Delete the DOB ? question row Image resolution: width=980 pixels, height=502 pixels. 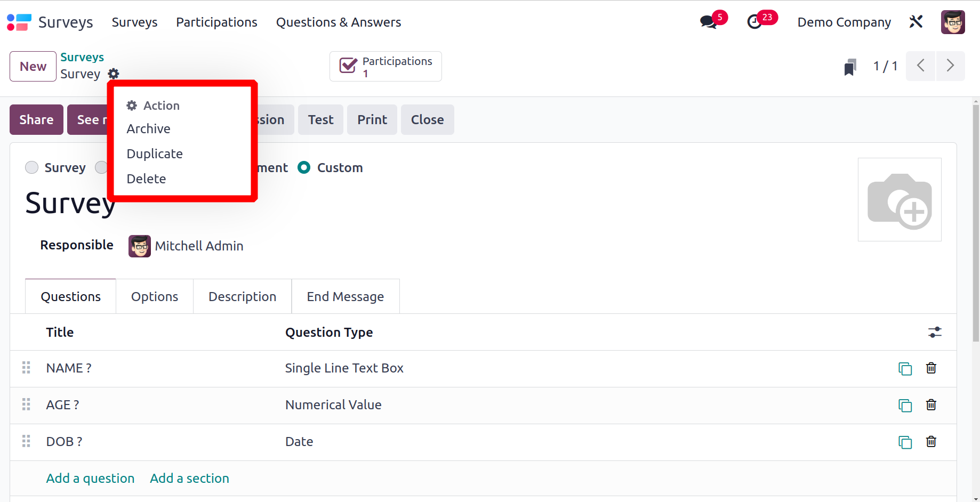click(x=931, y=441)
